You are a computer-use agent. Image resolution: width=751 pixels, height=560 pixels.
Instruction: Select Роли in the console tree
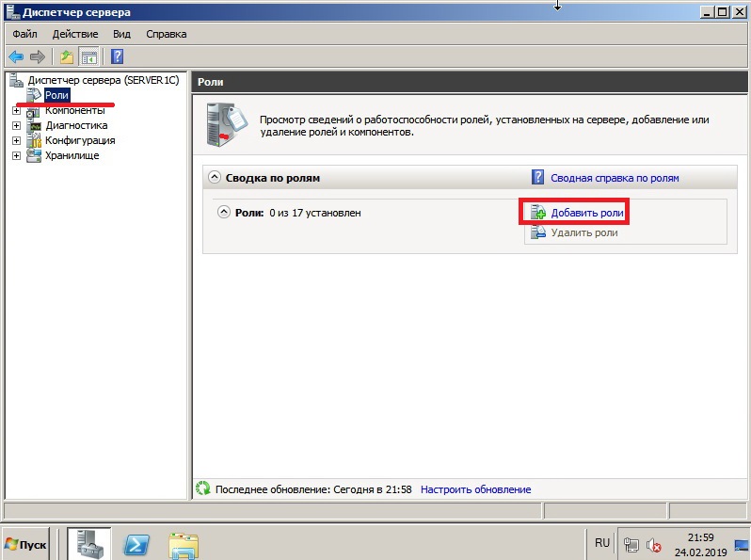pyautogui.click(x=56, y=95)
